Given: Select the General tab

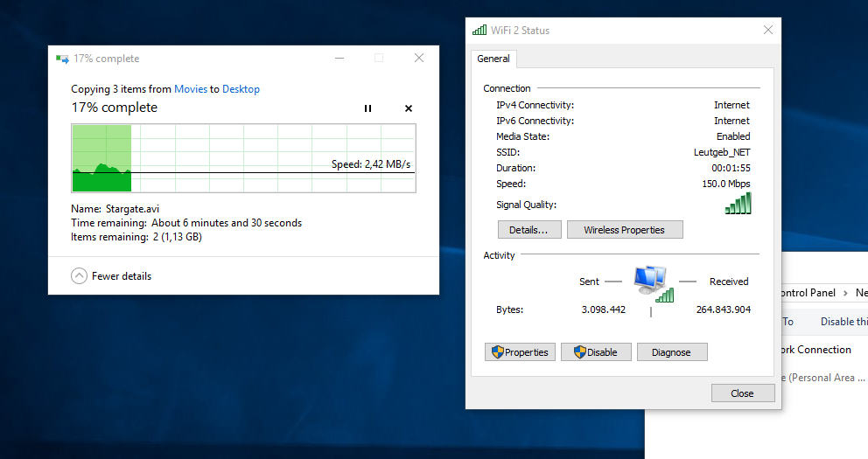Looking at the screenshot, I should (x=493, y=59).
